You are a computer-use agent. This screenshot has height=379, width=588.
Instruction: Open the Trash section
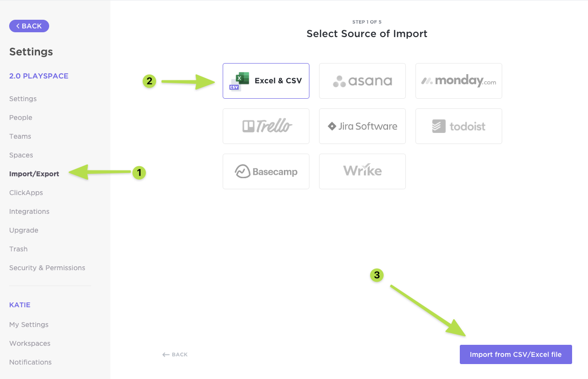coord(18,248)
